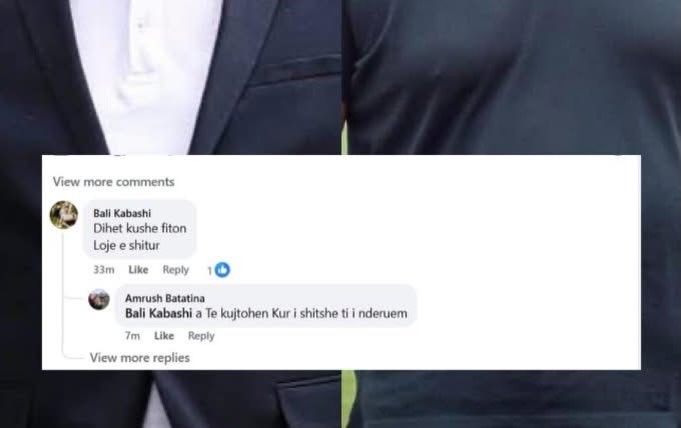
Task: Like Bali Kabashi's comment
Action: pyautogui.click(x=138, y=270)
